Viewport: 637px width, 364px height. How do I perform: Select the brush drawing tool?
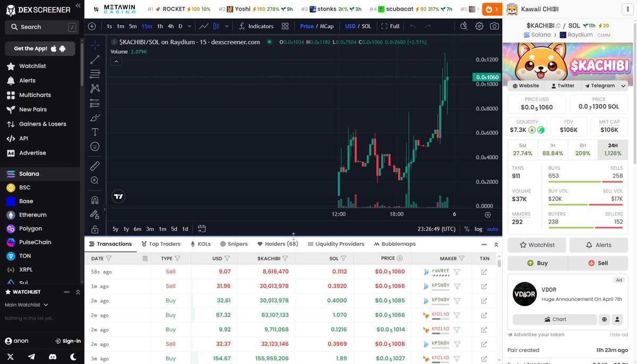click(x=94, y=117)
